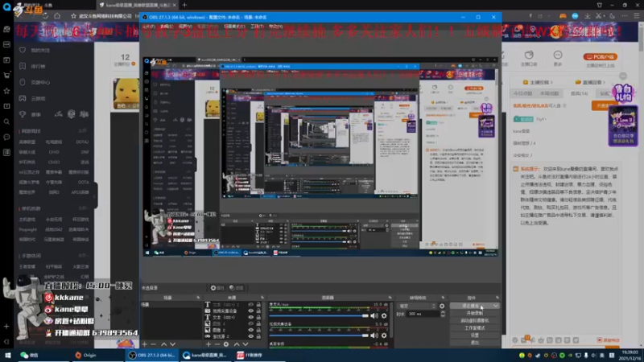The height and width of the screenshot is (362, 644).
Task: Toggle visibility of the last source row
Action: (x=250, y=336)
